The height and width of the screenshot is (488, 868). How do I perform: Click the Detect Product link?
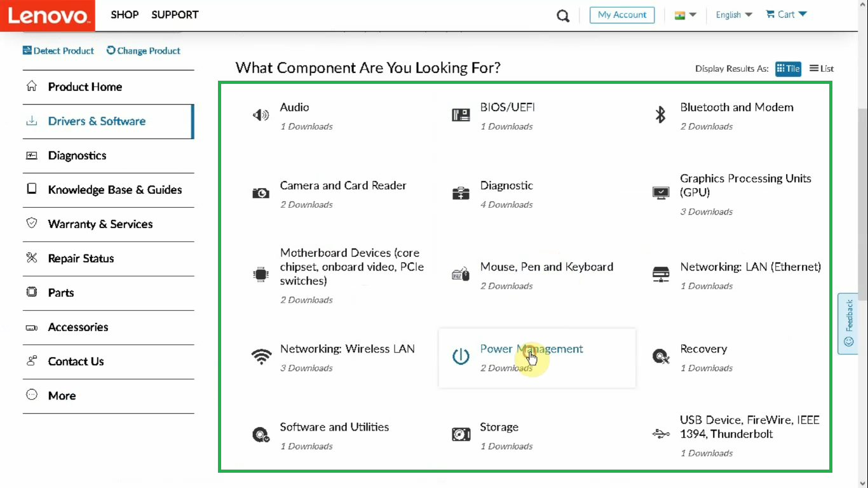point(58,51)
